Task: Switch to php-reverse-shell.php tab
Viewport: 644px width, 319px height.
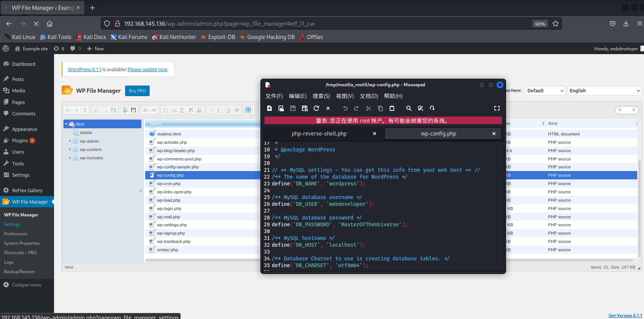Action: [x=319, y=134]
